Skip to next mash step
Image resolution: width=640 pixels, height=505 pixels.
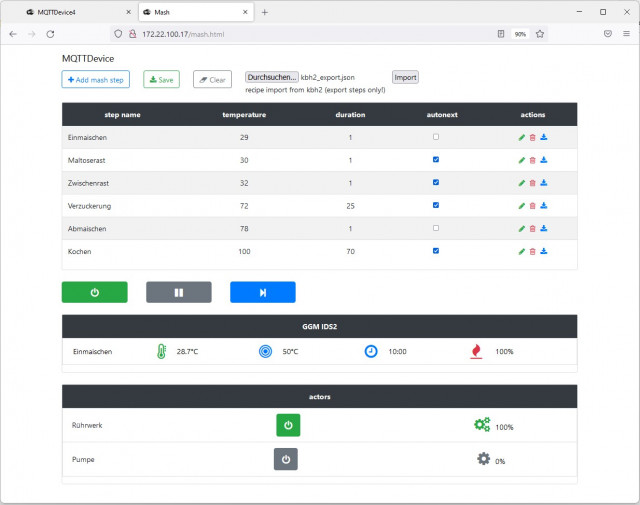[263, 292]
